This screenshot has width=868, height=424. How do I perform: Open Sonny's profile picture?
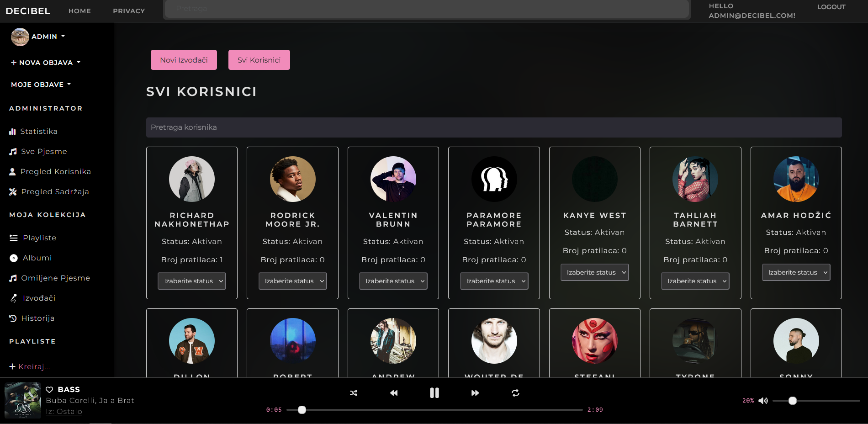[x=796, y=341]
